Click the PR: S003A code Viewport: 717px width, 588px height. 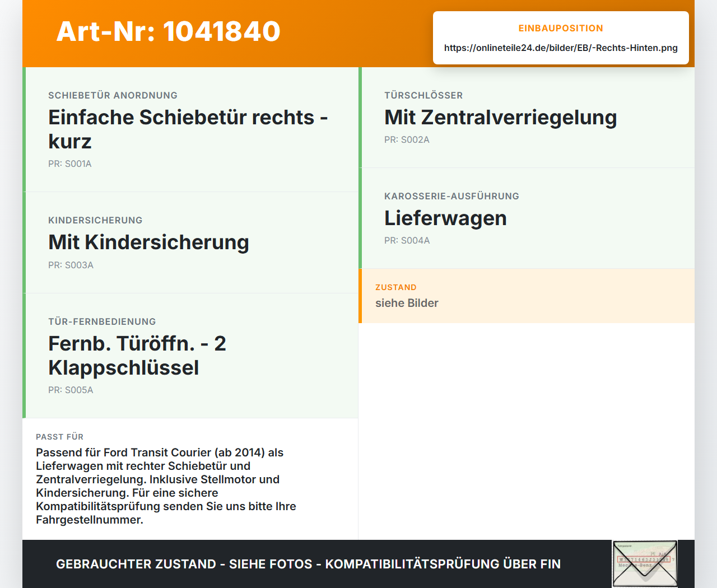pos(71,265)
